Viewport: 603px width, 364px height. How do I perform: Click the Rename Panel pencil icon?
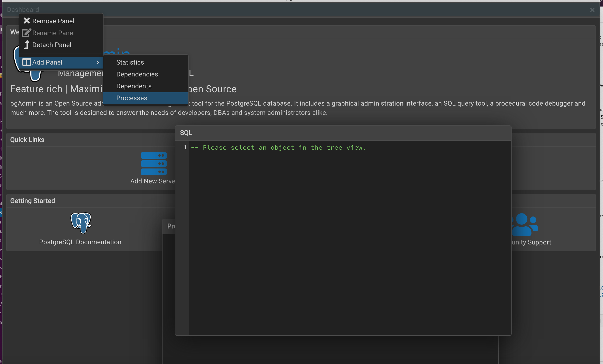click(26, 33)
